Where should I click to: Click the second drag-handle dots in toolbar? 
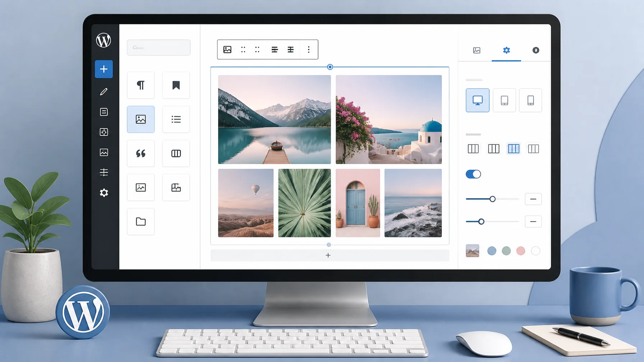[257, 50]
